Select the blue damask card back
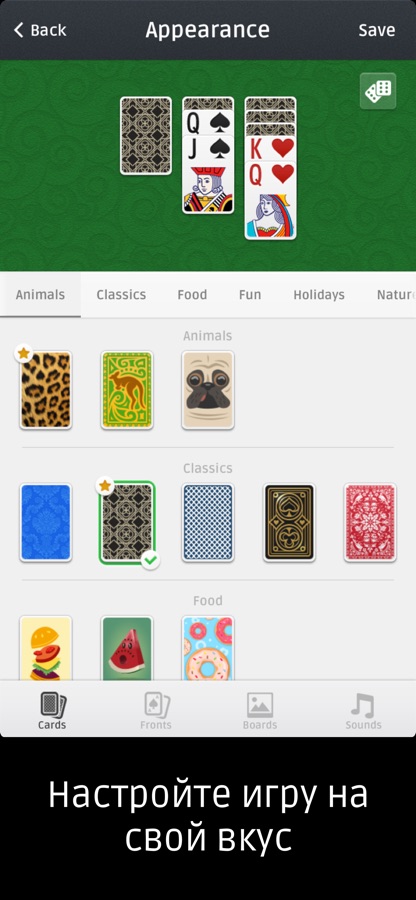The image size is (416, 900). [46, 522]
